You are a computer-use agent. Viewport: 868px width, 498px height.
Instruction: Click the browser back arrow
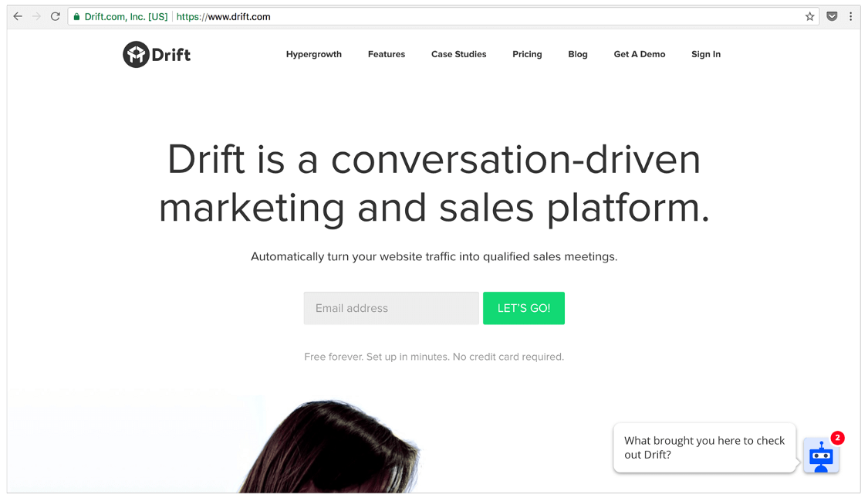(x=18, y=17)
